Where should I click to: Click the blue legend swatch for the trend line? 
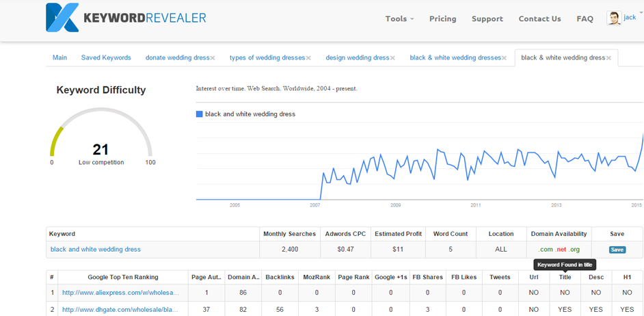pyautogui.click(x=199, y=114)
